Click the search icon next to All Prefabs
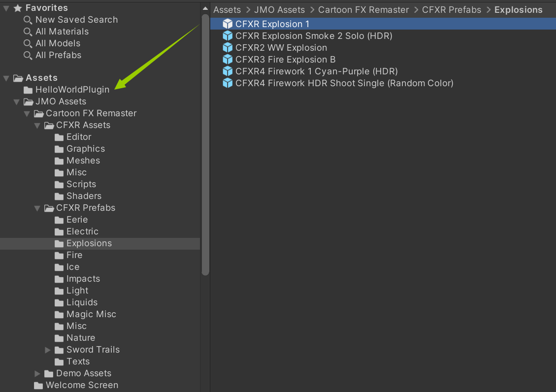The width and height of the screenshot is (556, 392). click(28, 55)
